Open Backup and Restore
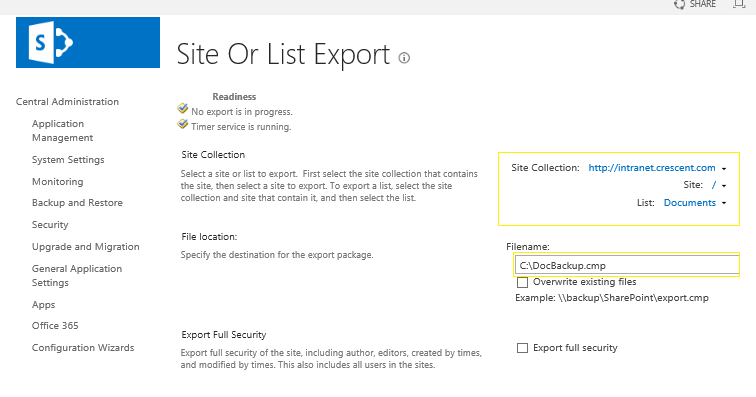Viewport: 756px width, 397px height. coord(77,203)
